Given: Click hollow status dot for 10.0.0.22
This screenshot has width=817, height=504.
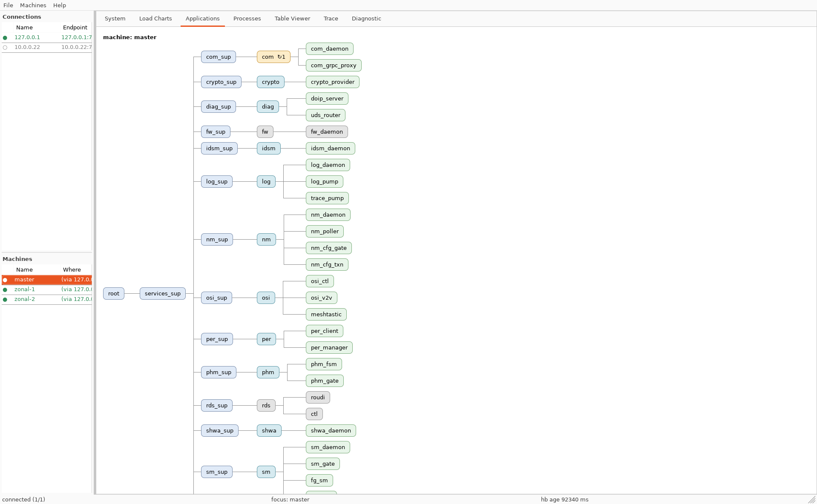Looking at the screenshot, I should (5, 48).
